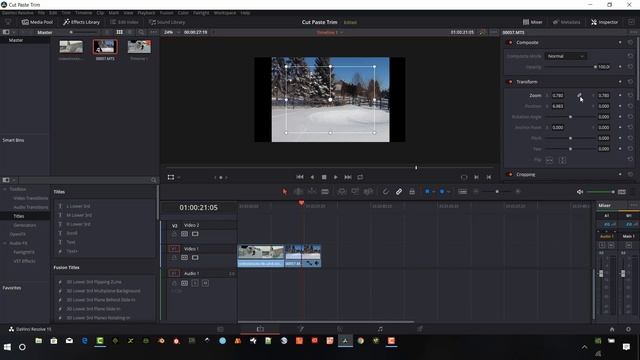
Task: Toggle lock on Video 2 track
Action: [174, 234]
